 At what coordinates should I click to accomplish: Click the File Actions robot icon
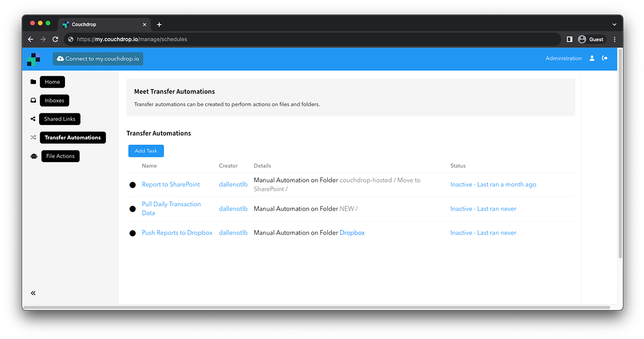(34, 156)
